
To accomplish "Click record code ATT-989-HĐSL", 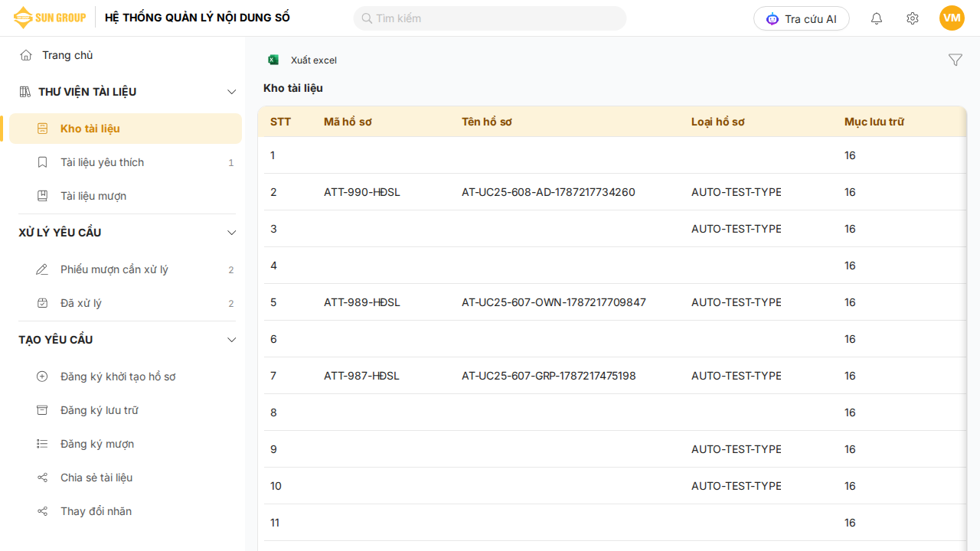I will [362, 302].
